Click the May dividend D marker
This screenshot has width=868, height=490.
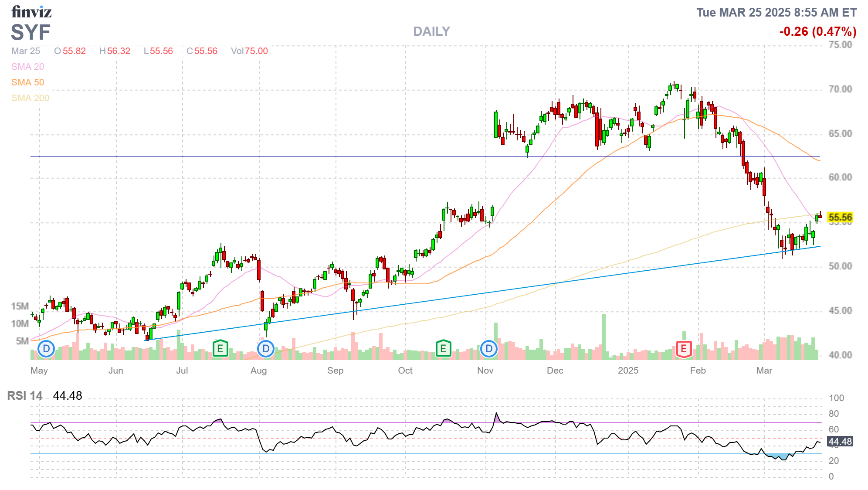click(x=46, y=349)
